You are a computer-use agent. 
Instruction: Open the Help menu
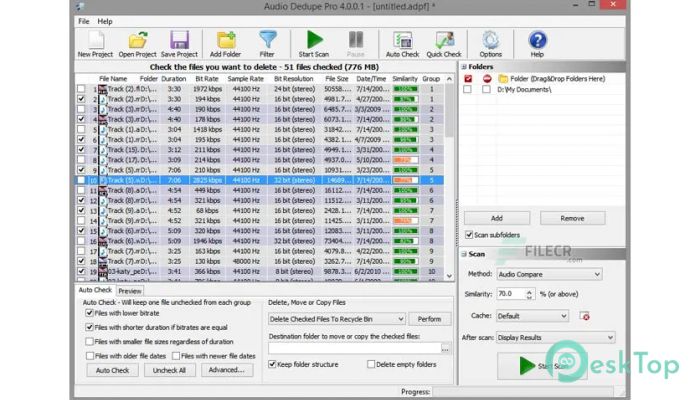(105, 21)
